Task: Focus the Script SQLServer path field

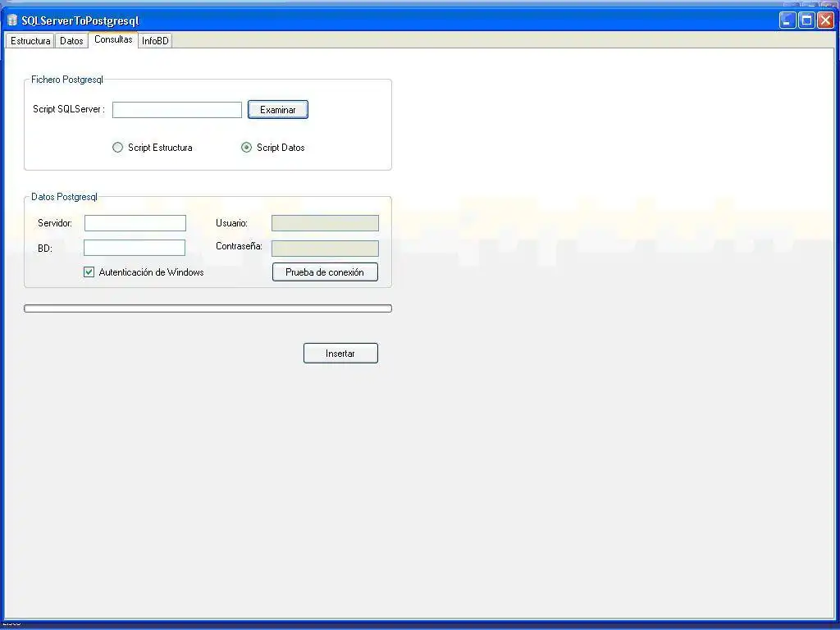Action: [x=177, y=110]
